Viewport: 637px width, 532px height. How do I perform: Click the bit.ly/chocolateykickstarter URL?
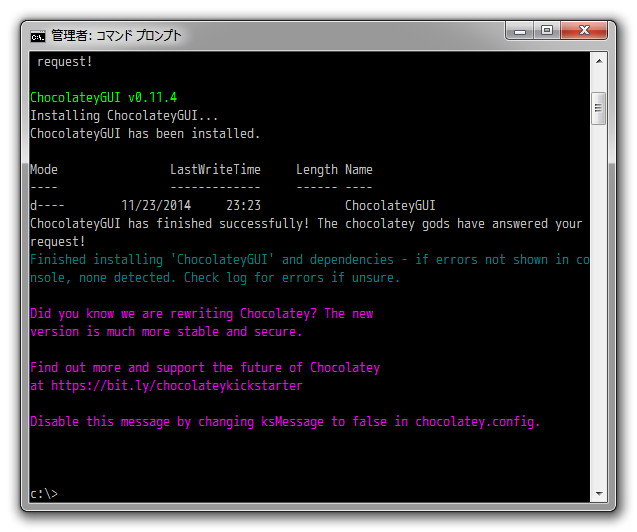[175, 386]
